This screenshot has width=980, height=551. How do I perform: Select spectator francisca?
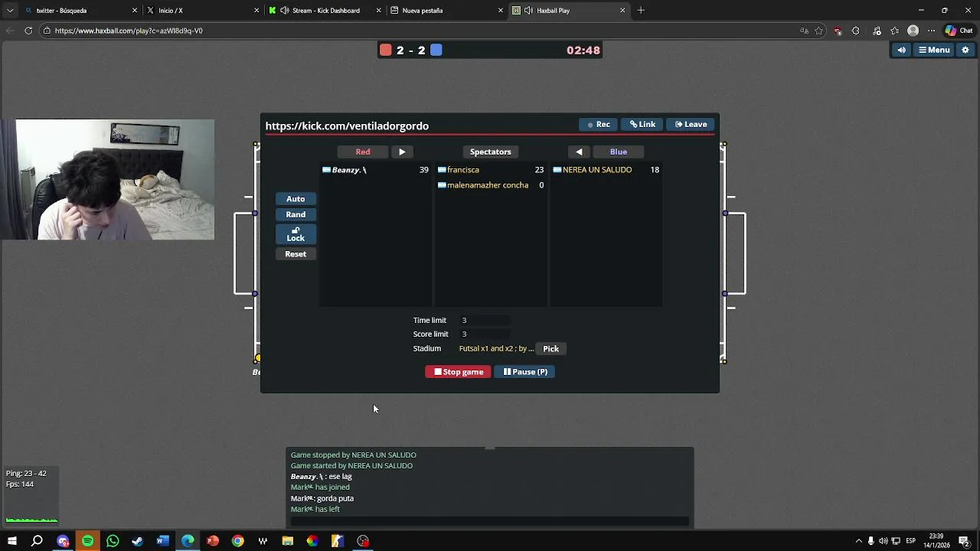click(x=491, y=170)
